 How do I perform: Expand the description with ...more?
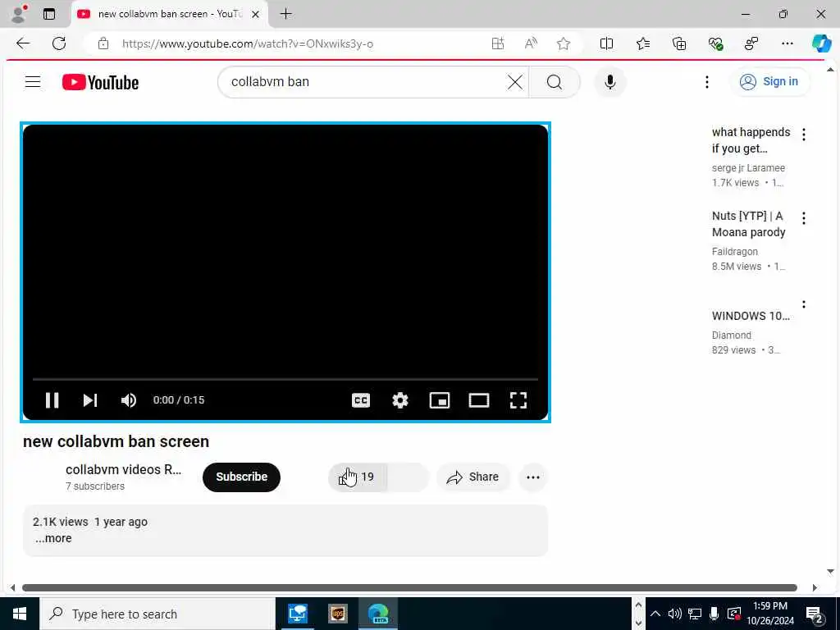[53, 538]
